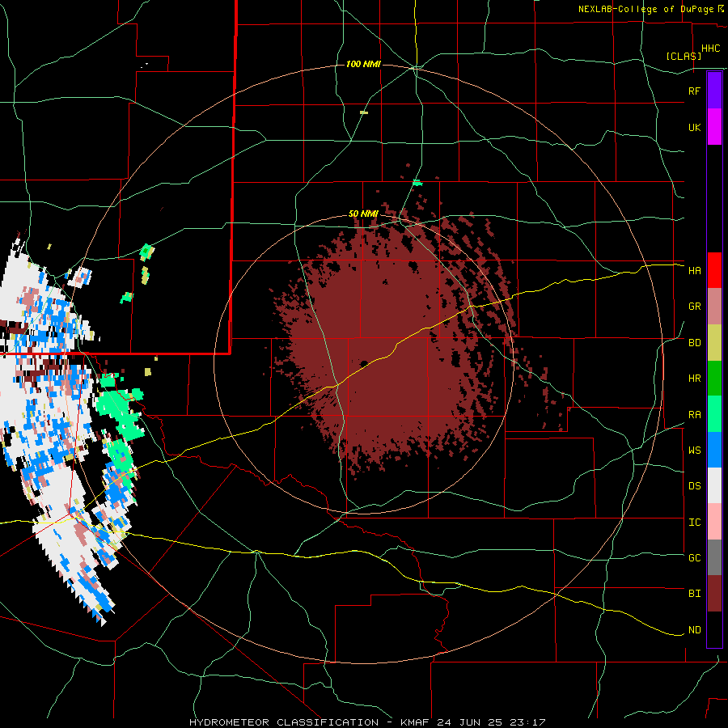Click the BD legend label
Image resolution: width=728 pixels, height=728 pixels.
[694, 343]
